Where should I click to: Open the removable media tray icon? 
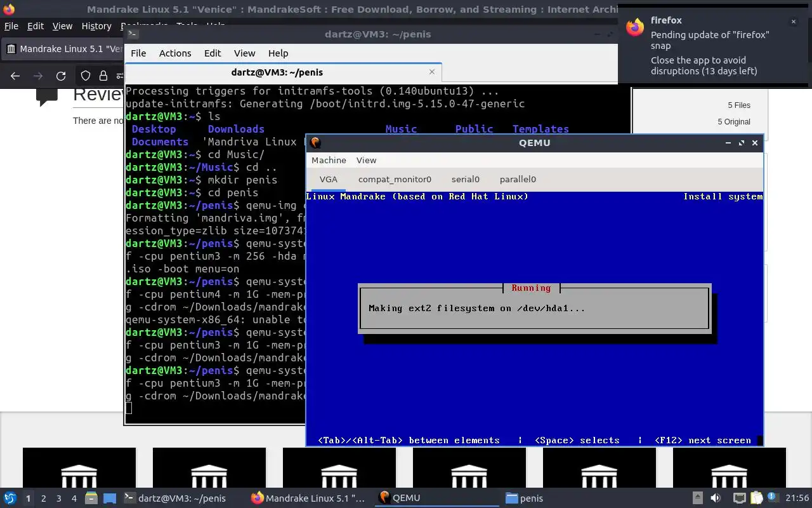pos(697,498)
